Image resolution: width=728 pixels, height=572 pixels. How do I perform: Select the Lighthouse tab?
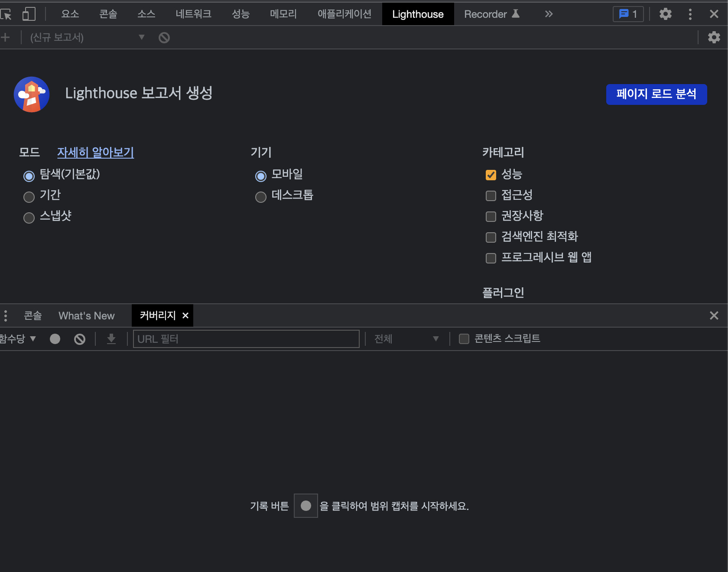418,14
